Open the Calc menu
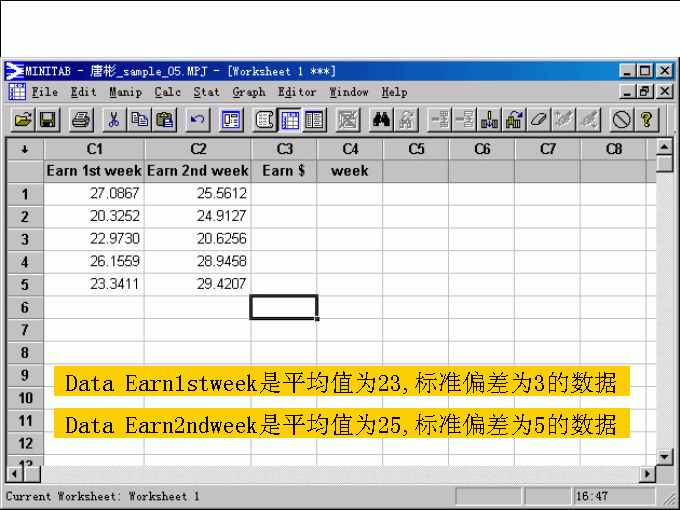The height and width of the screenshot is (510, 680). point(168,92)
